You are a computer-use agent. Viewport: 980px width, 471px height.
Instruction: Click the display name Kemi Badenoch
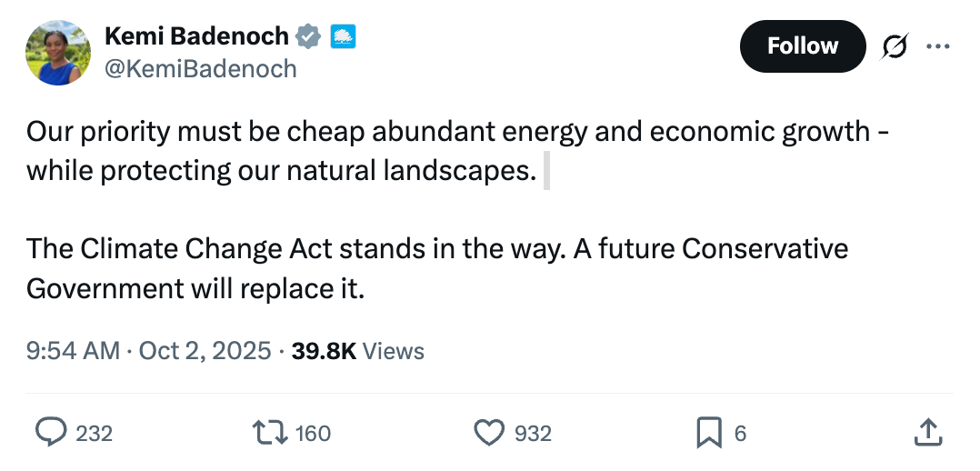197,36
